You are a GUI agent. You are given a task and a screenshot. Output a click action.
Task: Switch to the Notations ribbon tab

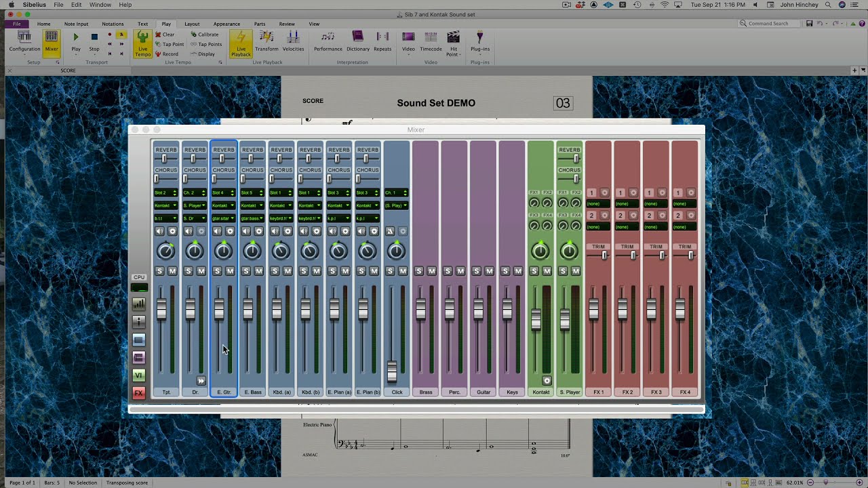point(113,24)
